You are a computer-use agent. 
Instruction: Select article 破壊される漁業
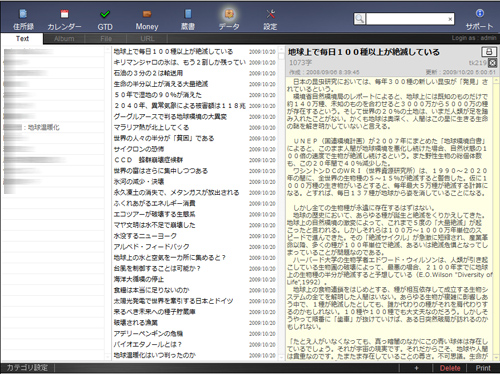(x=195, y=323)
